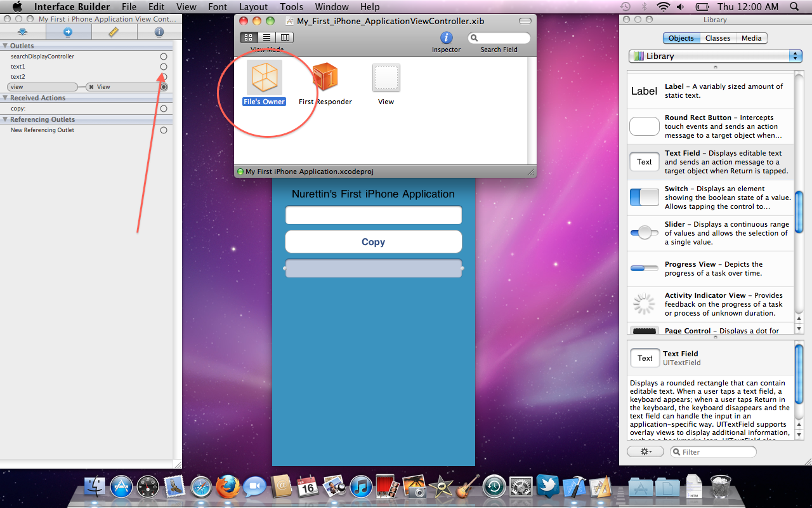Click the menu bar clock Thu 12:00 AM
The width and height of the screenshot is (812, 508).
click(x=747, y=7)
